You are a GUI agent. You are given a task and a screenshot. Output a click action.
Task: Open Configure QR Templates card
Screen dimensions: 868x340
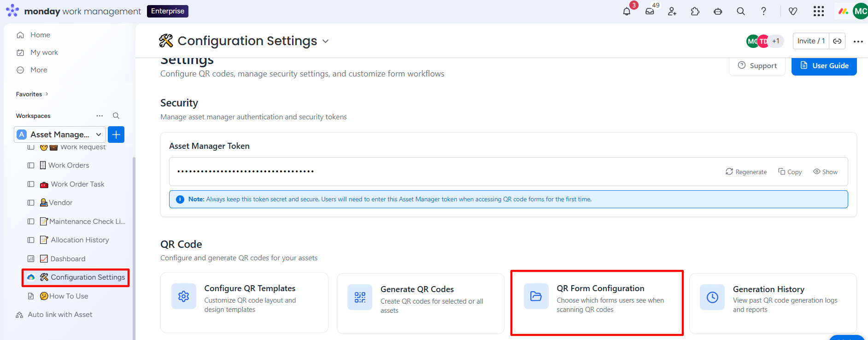click(x=244, y=302)
